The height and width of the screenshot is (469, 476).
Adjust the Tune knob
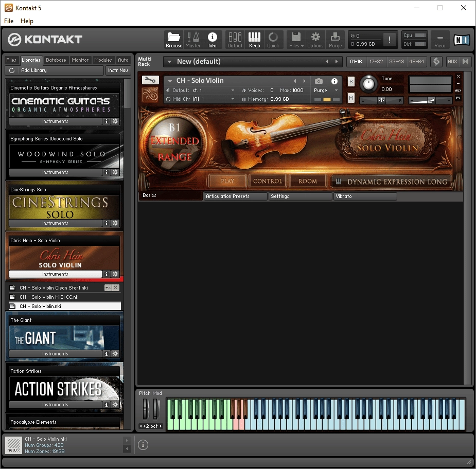point(368,84)
